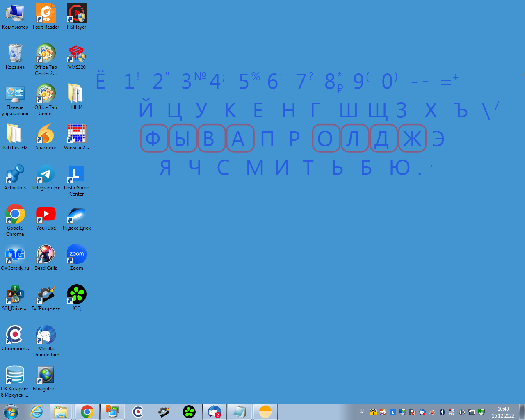Select the Zoom desktop shortcut
The image size is (525, 420).
(x=77, y=258)
